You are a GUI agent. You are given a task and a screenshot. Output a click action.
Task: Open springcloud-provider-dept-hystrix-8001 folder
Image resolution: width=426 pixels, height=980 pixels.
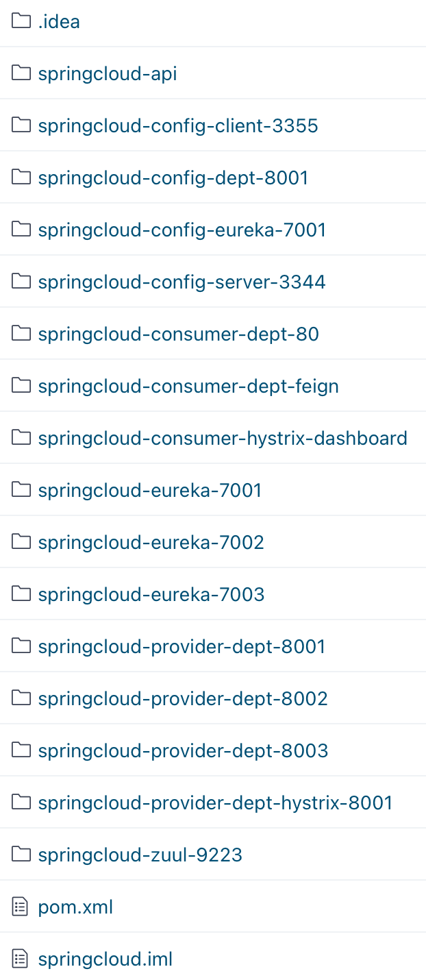[216, 803]
